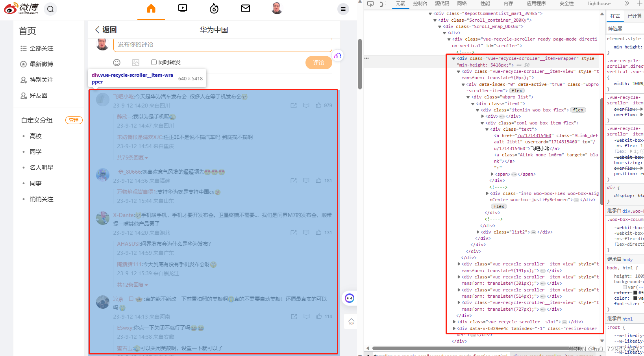Open the 名人明星 group
644x356 pixels.
(41, 167)
